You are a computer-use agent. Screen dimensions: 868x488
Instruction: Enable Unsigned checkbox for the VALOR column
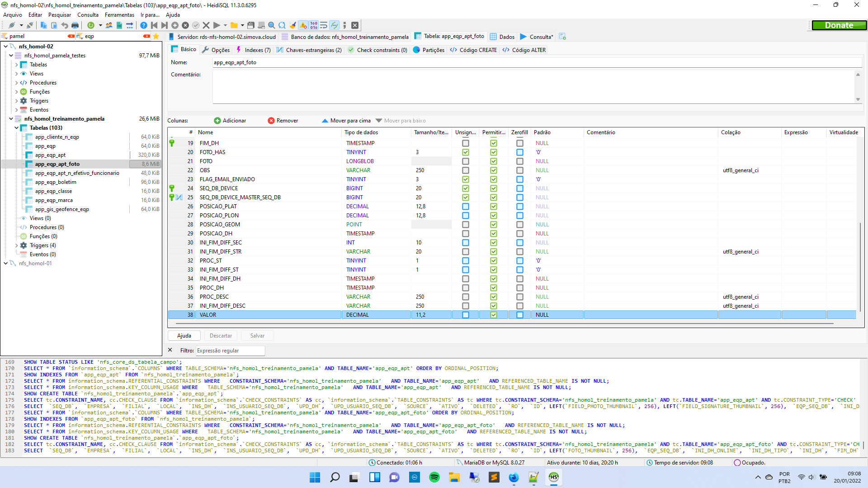tap(466, 315)
